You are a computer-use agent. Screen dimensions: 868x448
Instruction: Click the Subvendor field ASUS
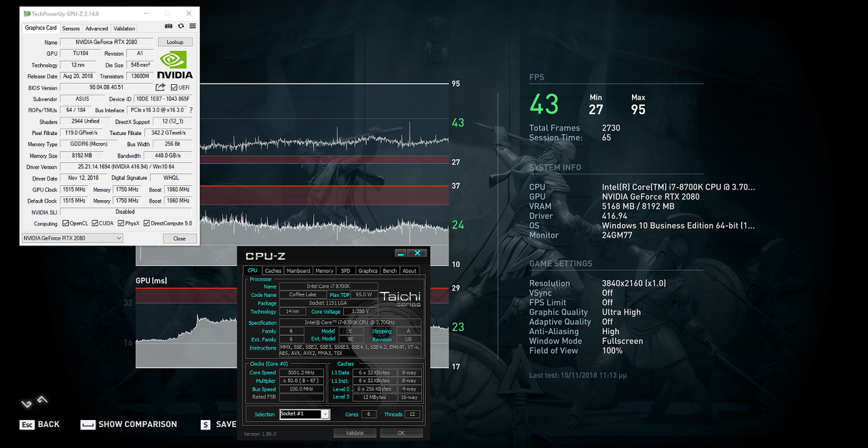(x=82, y=99)
